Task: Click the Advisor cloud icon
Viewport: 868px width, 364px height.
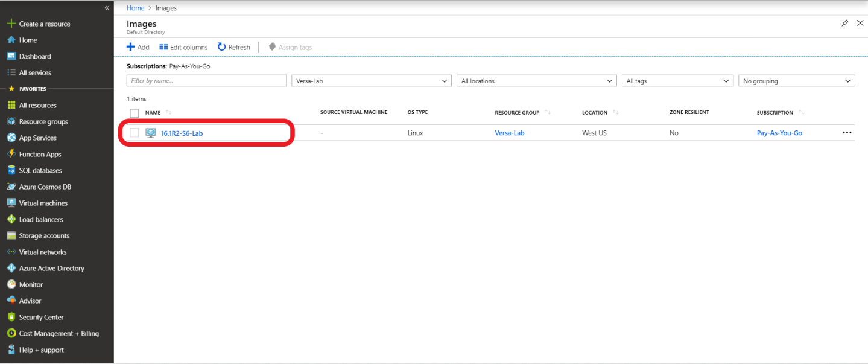Action: [x=11, y=301]
